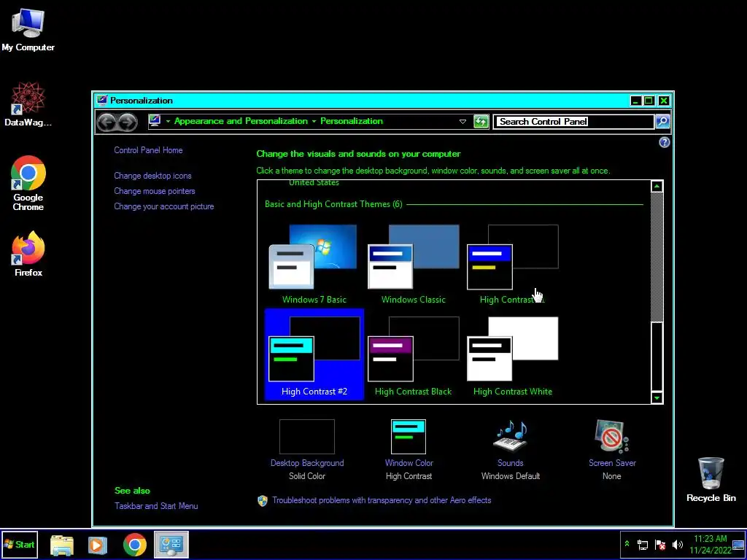Open Change desktop icons
The image size is (747, 560).
[152, 176]
